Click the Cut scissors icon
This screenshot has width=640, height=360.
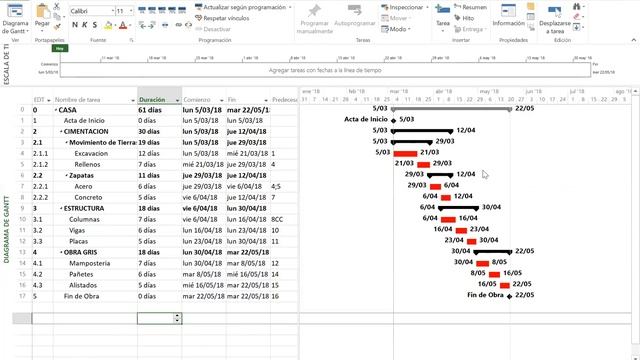tap(57, 6)
